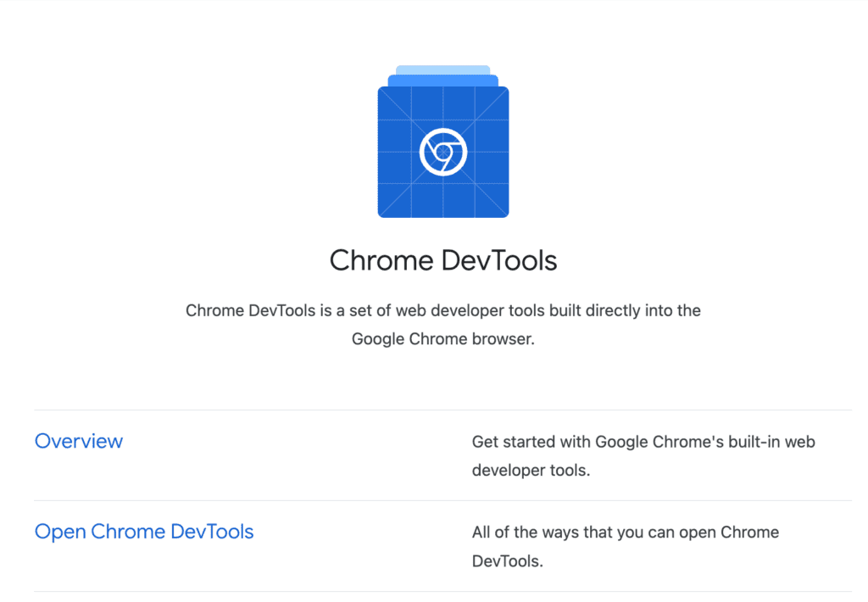Open the Open Chrome DevTools link

144,532
